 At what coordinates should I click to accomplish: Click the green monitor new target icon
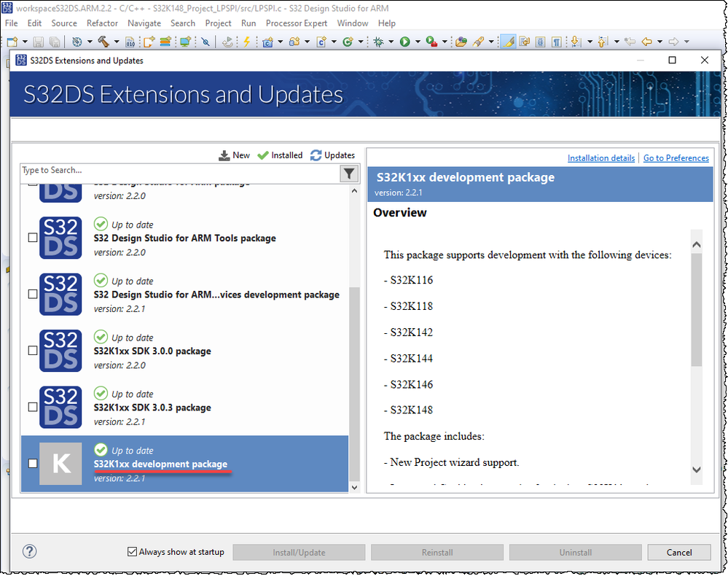(x=185, y=42)
